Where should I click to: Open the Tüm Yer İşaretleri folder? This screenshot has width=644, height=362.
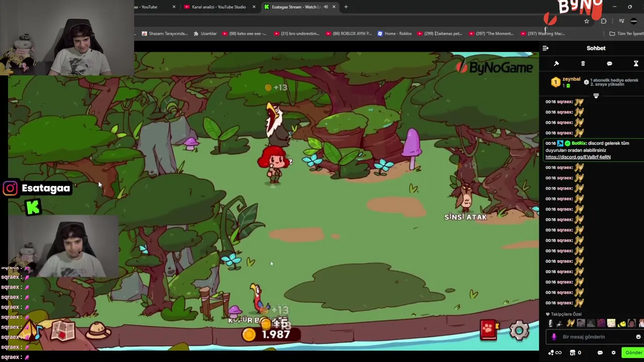(x=626, y=34)
